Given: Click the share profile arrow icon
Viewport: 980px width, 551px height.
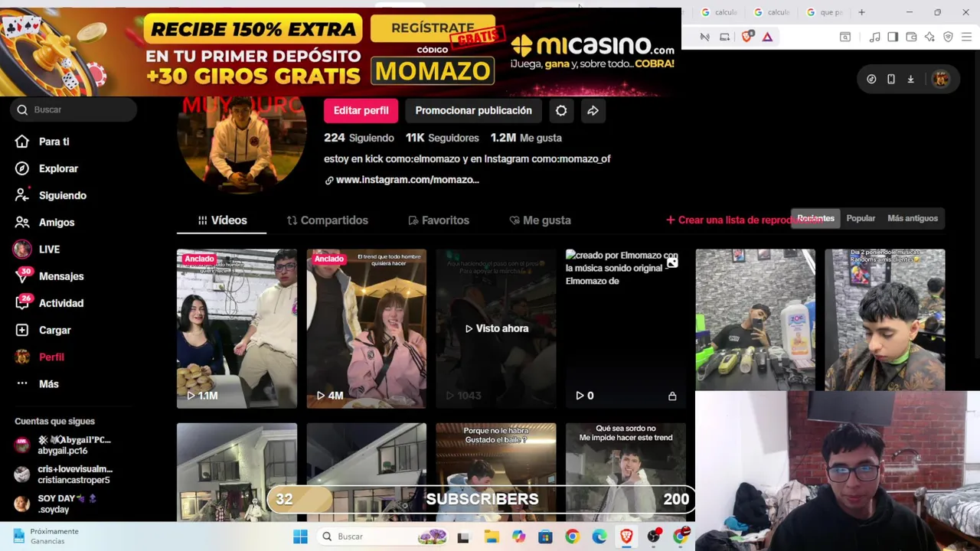Looking at the screenshot, I should [593, 110].
